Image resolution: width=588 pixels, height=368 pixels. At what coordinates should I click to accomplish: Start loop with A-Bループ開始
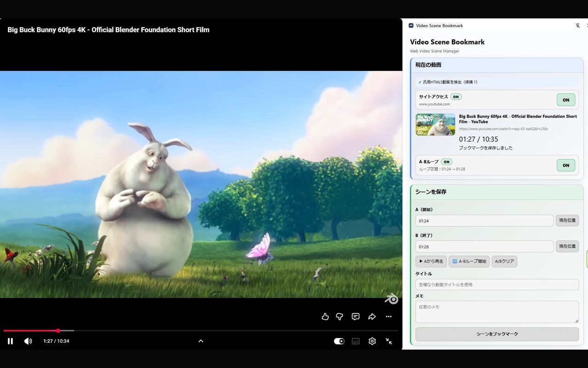coord(469,261)
